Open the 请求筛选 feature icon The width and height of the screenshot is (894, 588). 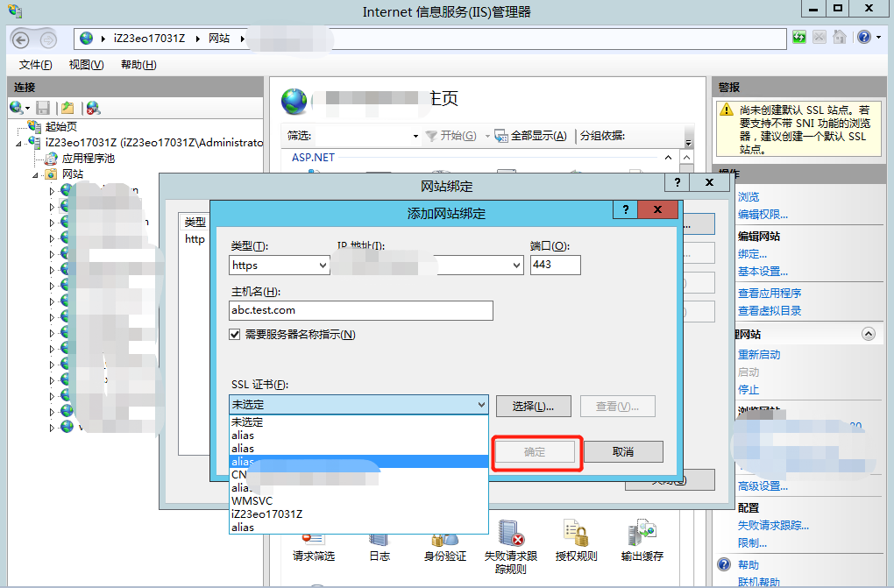314,538
